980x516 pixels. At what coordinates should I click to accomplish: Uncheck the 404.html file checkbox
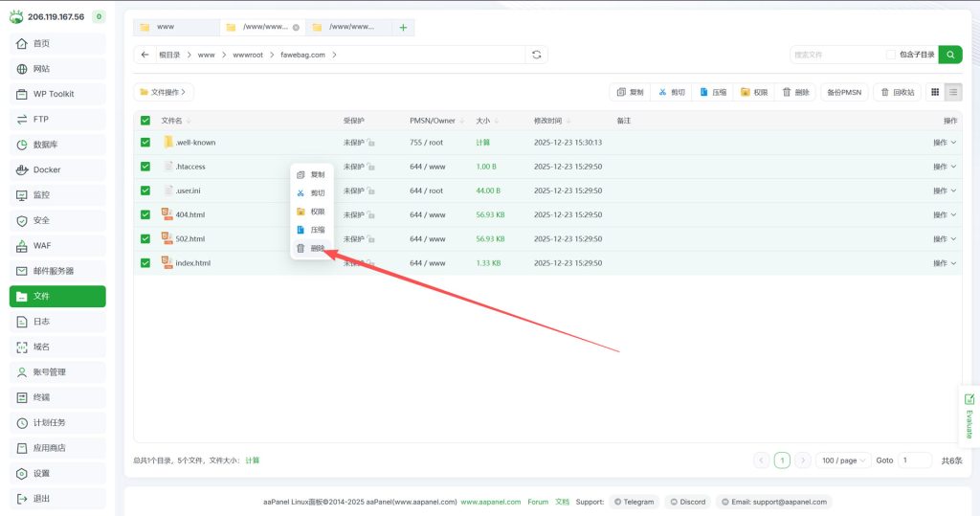[x=145, y=214]
